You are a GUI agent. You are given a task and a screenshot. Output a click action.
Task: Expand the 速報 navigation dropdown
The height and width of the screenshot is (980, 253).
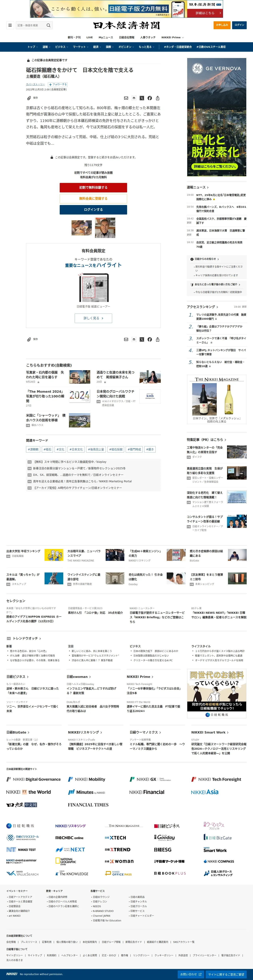(46, 47)
